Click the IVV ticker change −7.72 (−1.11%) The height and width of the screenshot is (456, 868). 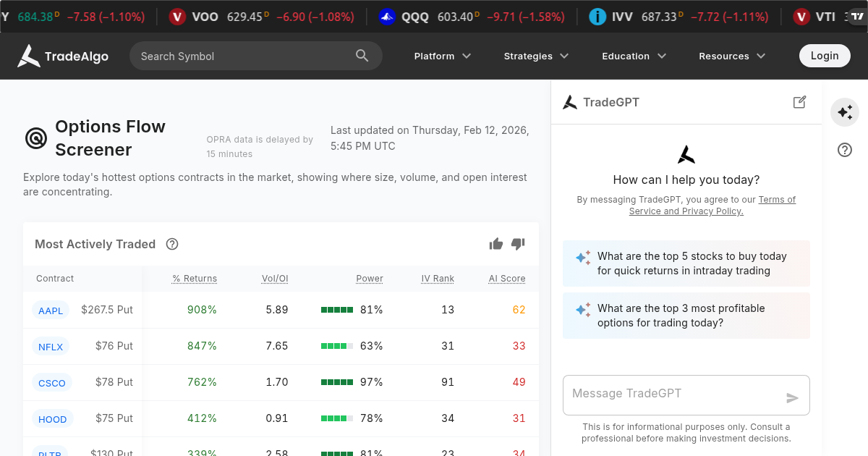[x=731, y=17]
